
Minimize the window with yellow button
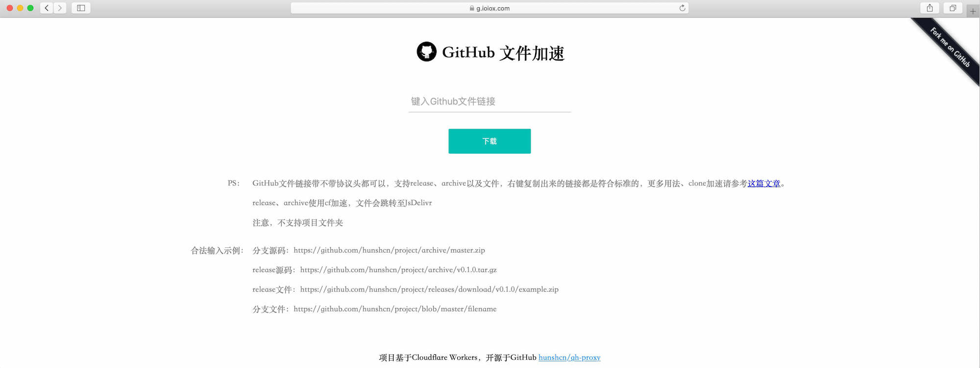point(20,8)
